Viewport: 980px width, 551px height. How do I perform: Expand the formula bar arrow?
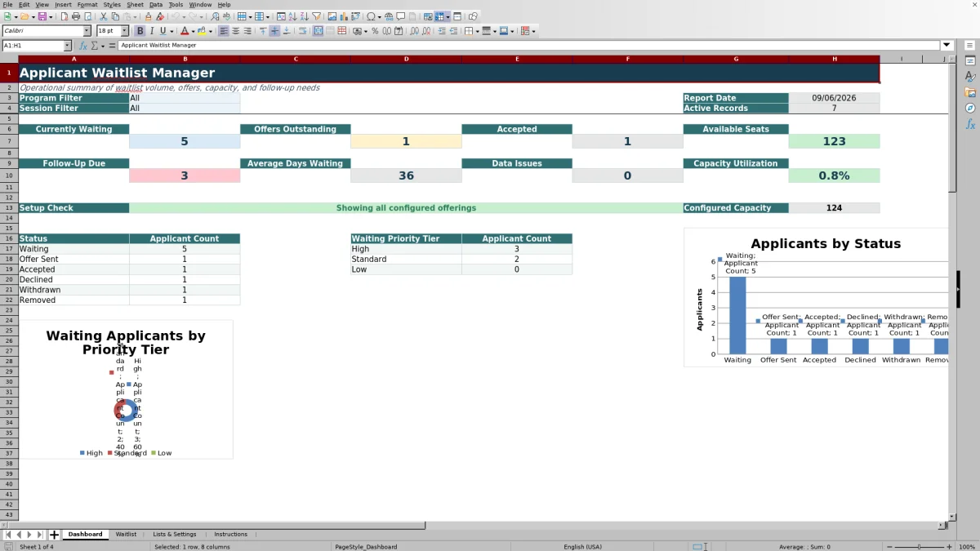(947, 46)
